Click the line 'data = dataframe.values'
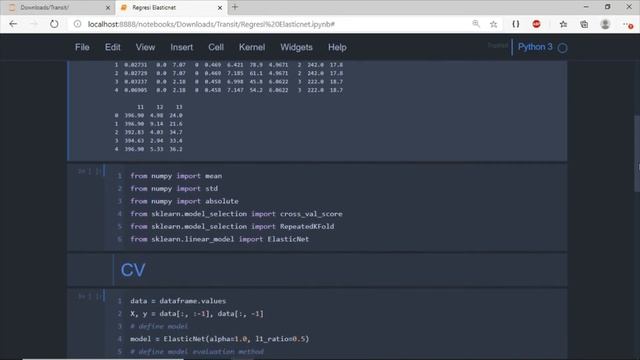Viewport: 640px width, 360px height. coord(178,301)
